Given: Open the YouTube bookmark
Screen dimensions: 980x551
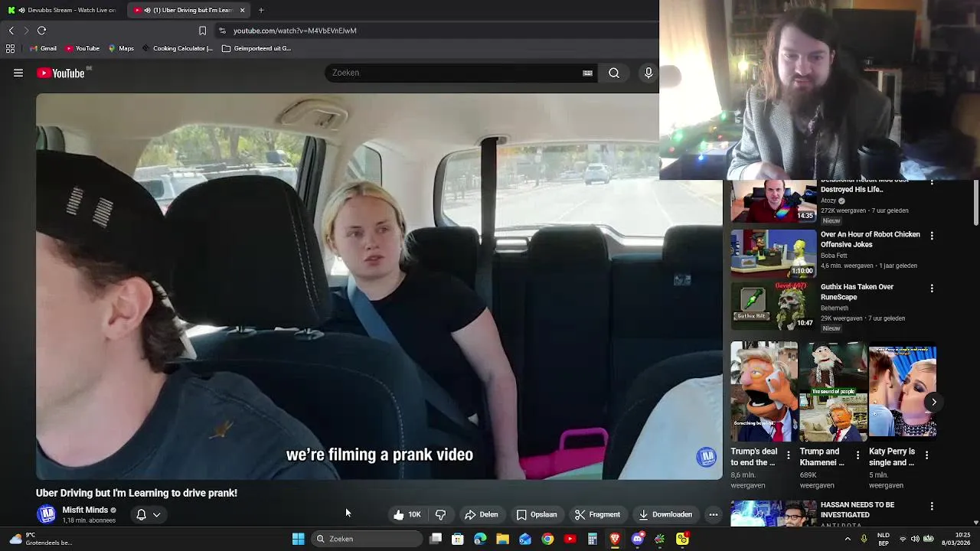Looking at the screenshot, I should 82,48.
